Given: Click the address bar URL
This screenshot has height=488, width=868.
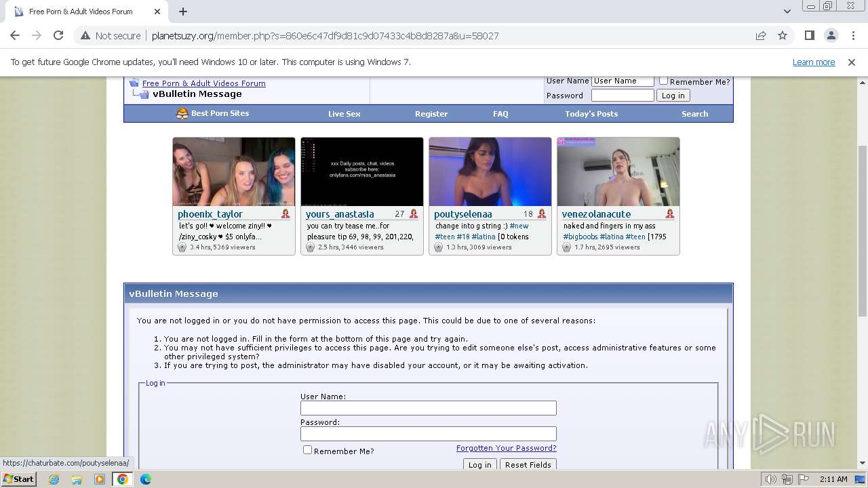Looking at the screenshot, I should pyautogui.click(x=325, y=36).
